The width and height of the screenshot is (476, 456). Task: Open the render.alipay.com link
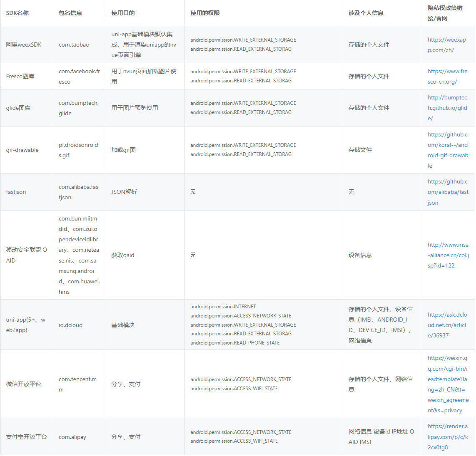click(x=448, y=437)
